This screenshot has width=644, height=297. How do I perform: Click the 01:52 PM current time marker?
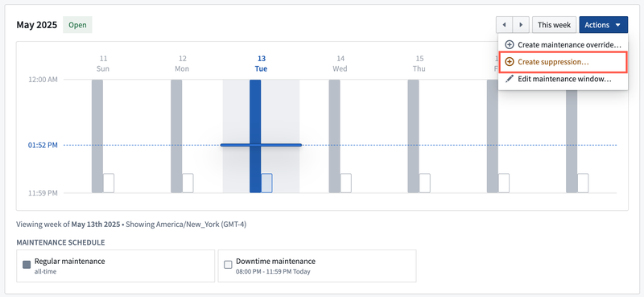click(x=43, y=145)
